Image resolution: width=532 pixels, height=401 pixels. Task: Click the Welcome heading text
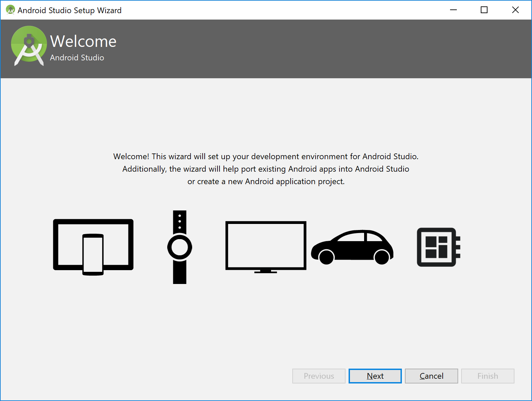point(83,41)
